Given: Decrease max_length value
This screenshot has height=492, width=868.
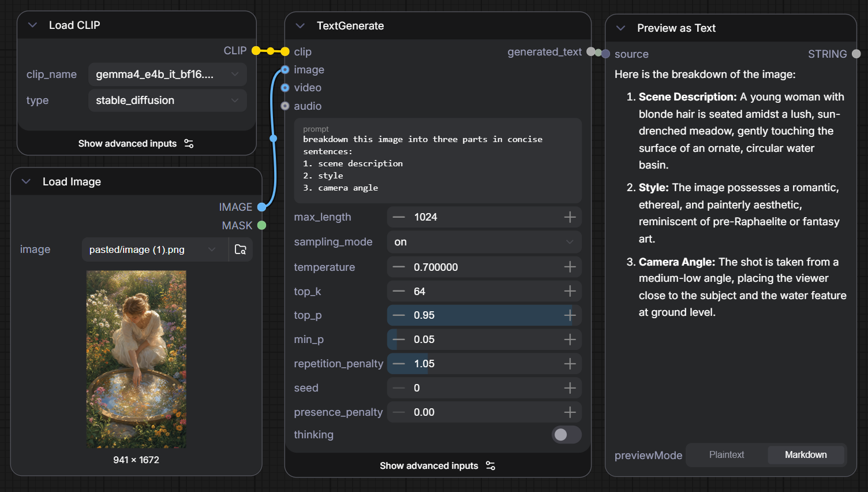Looking at the screenshot, I should click(x=399, y=217).
